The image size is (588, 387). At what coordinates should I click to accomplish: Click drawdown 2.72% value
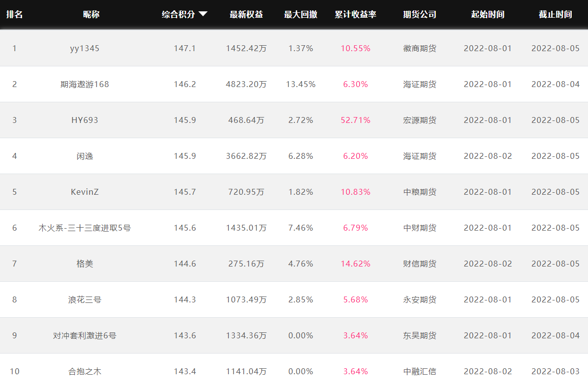pos(301,120)
